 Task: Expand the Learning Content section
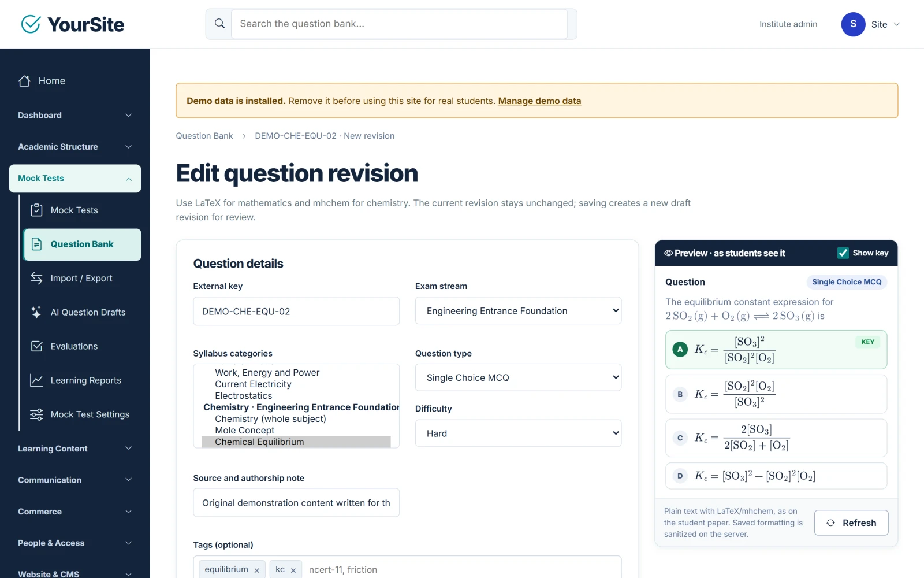tap(75, 449)
